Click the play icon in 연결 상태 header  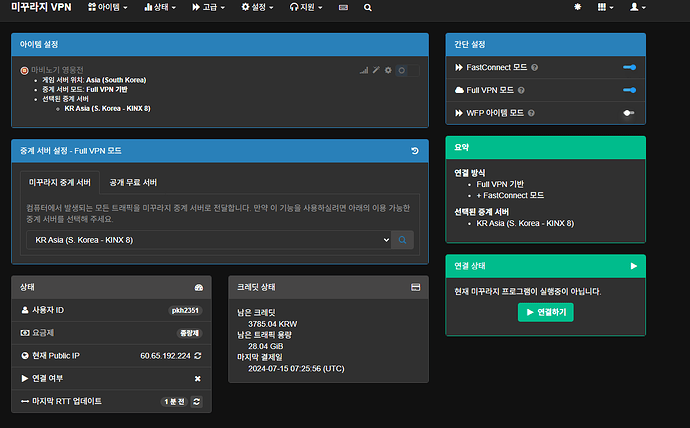click(634, 266)
